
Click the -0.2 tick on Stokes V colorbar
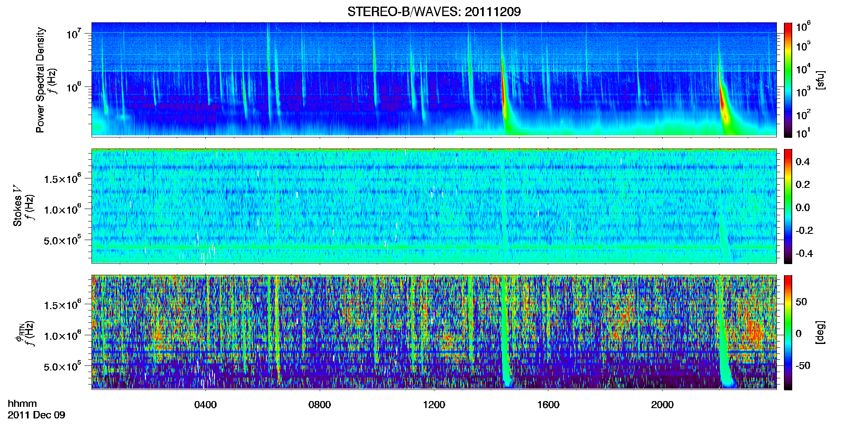804,231
